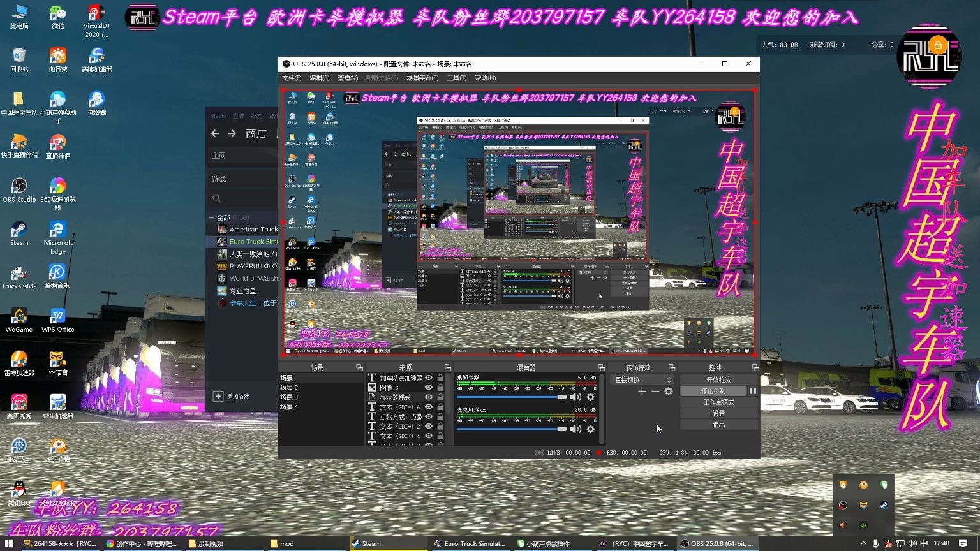Pop out the 转场特效 dock panel

pyautogui.click(x=671, y=367)
